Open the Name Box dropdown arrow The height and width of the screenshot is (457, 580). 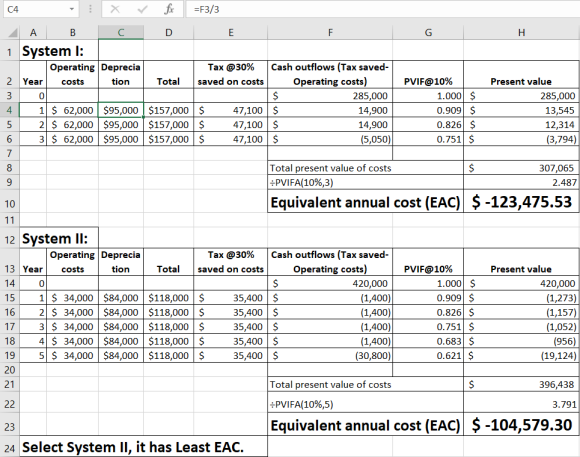(72, 9)
